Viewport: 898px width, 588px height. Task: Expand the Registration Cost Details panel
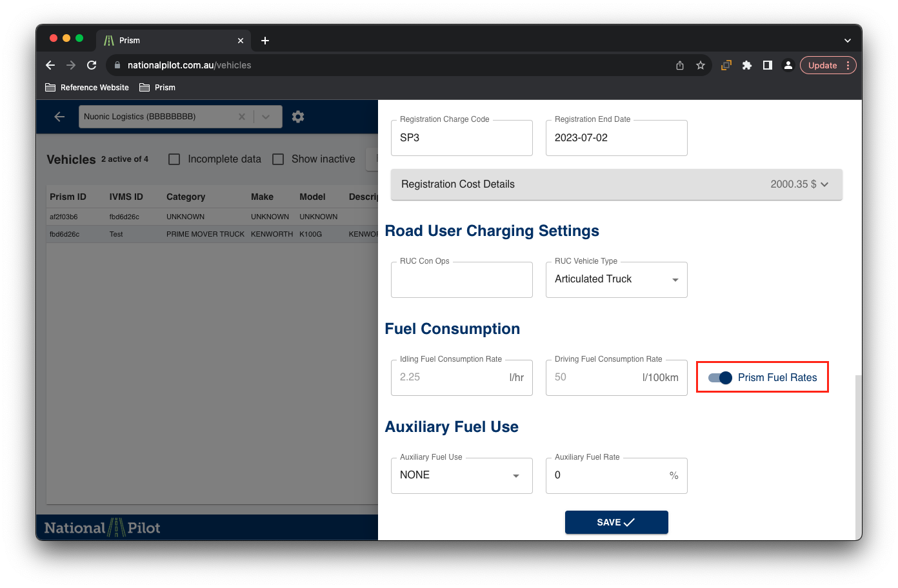click(x=616, y=184)
